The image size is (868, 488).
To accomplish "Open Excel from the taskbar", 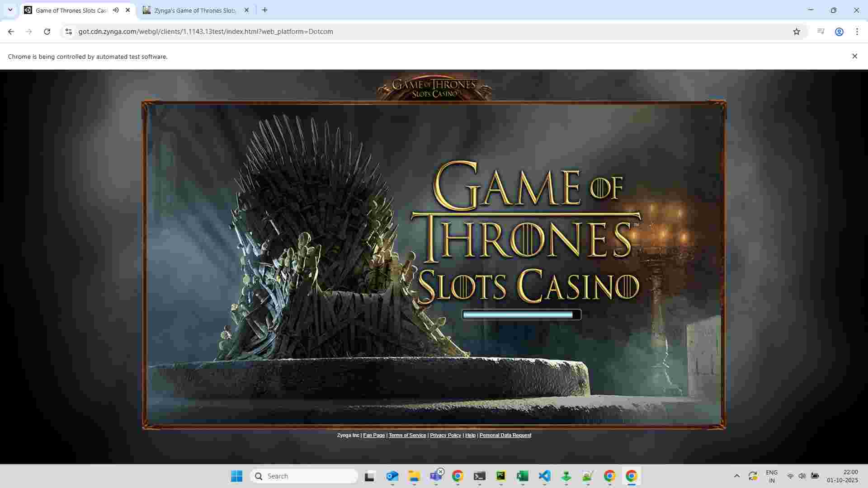I will click(x=523, y=476).
